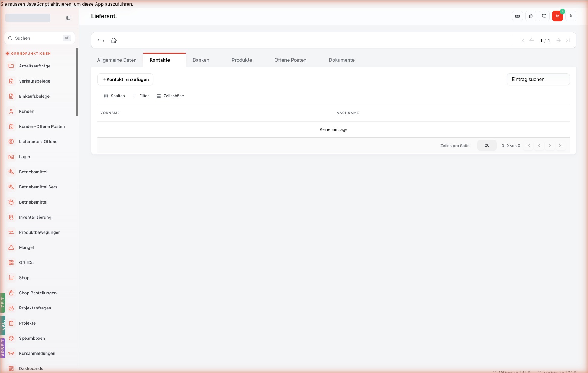Screen dimensions: 588x373
Task: Click the red users icon with badge
Action: click(557, 16)
